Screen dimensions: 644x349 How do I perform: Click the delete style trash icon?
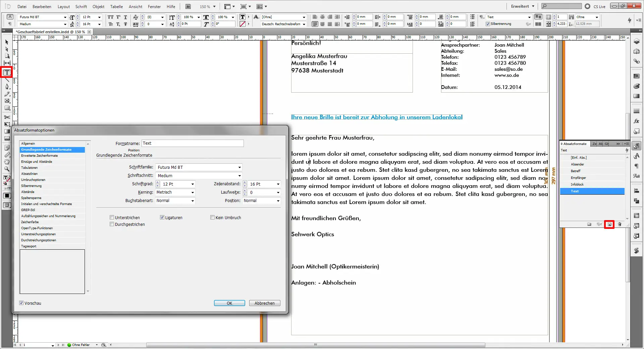click(620, 225)
